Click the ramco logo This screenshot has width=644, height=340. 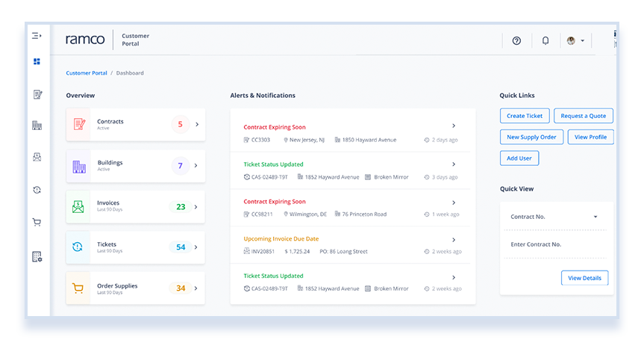click(85, 40)
